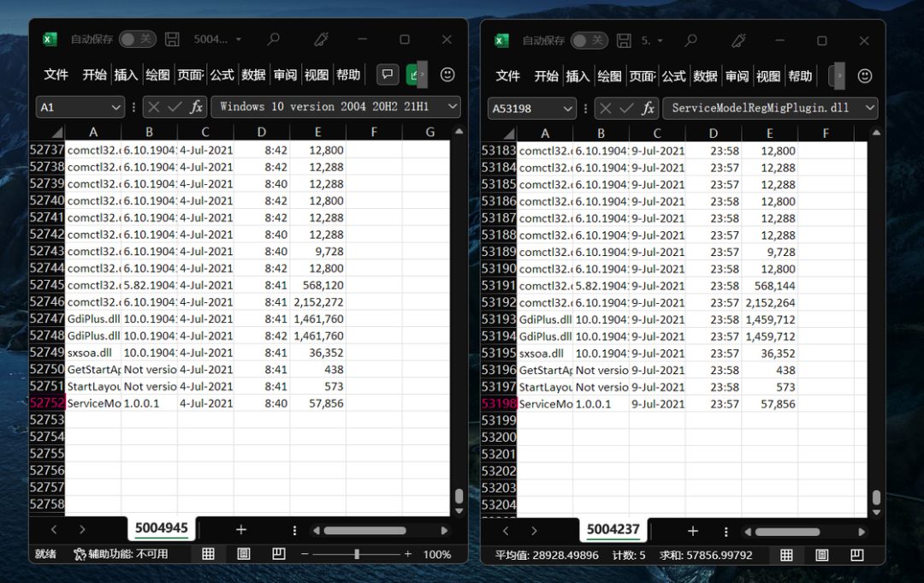Add a new sheet in left window
The image size is (924, 583).
pyautogui.click(x=241, y=530)
